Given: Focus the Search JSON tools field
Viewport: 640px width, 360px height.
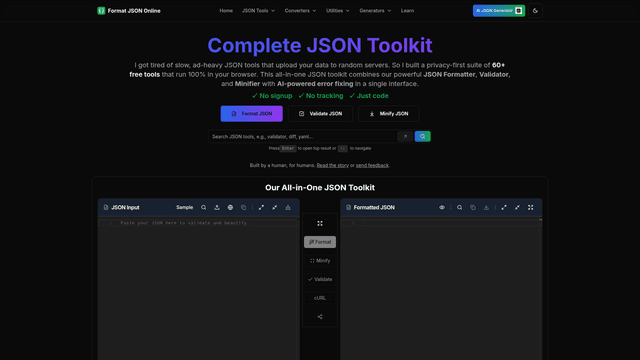Looking at the screenshot, I should click(303, 136).
